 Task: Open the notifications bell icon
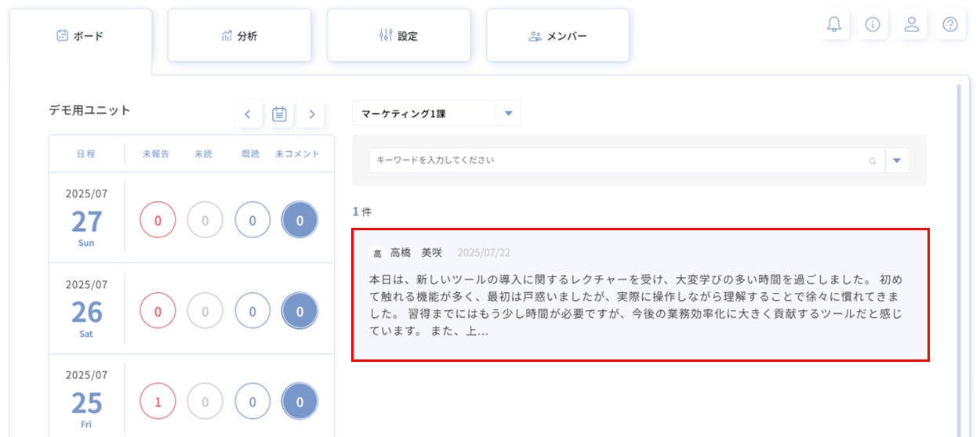click(x=834, y=24)
